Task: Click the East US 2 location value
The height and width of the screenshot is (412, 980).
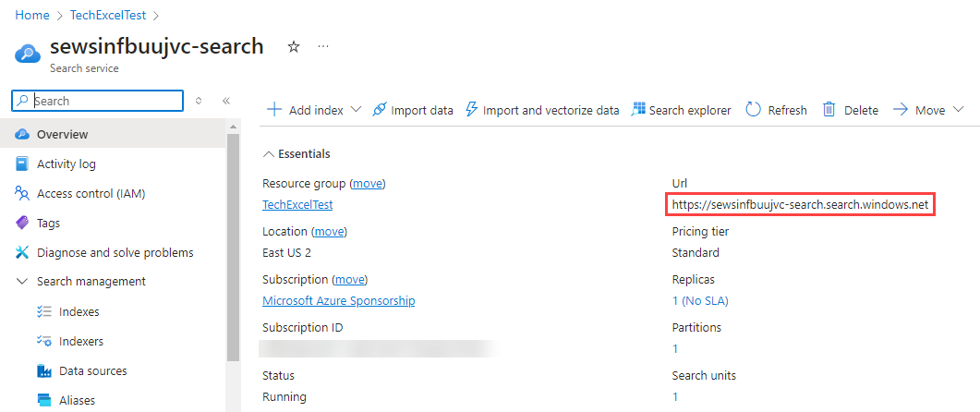Action: (286, 252)
